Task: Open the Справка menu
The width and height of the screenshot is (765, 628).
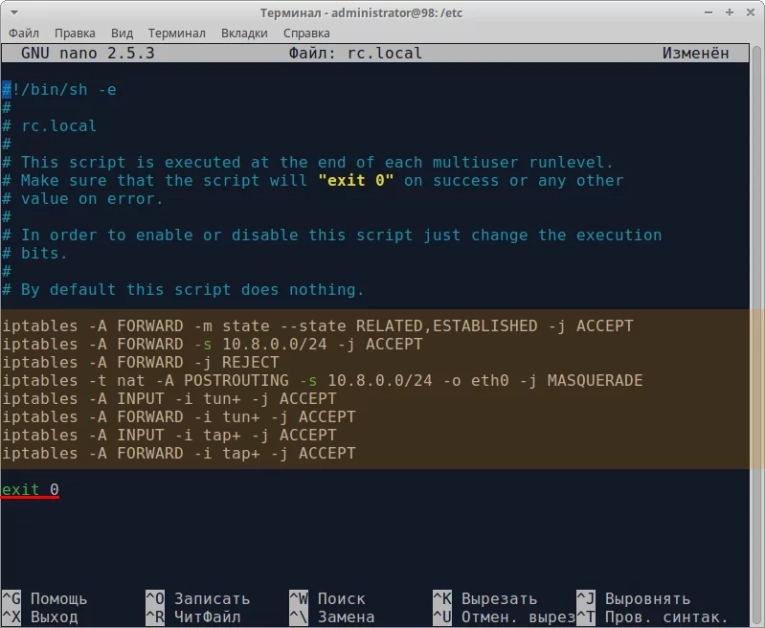Action: point(306,33)
